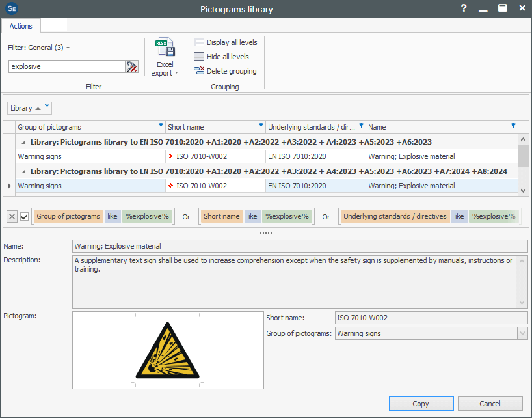
Task: Open filter on Name column header
Action: (513, 126)
